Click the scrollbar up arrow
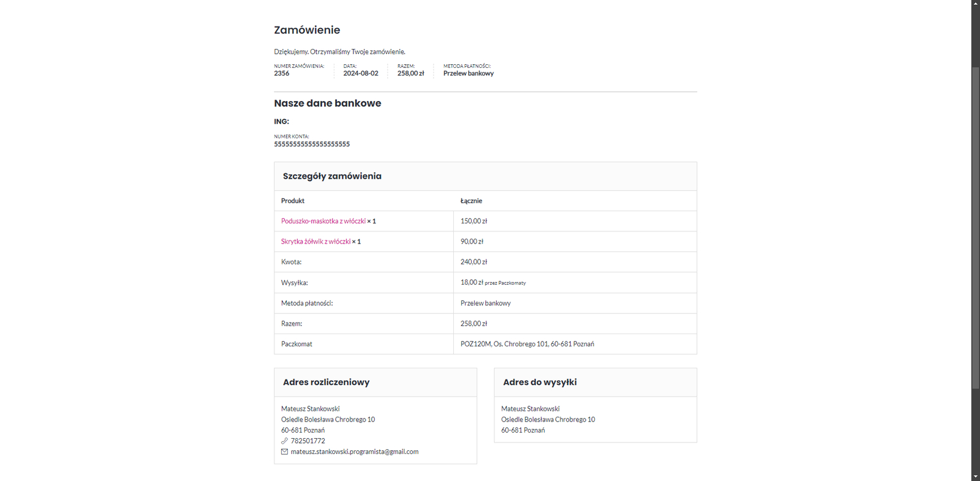 [x=975, y=4]
